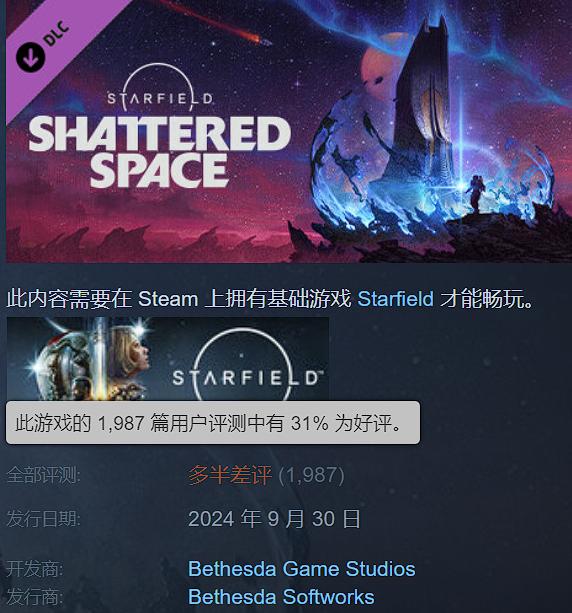Image resolution: width=572 pixels, height=613 pixels.
Task: Click the DLC download arrow icon
Action: pyautogui.click(x=30, y=56)
